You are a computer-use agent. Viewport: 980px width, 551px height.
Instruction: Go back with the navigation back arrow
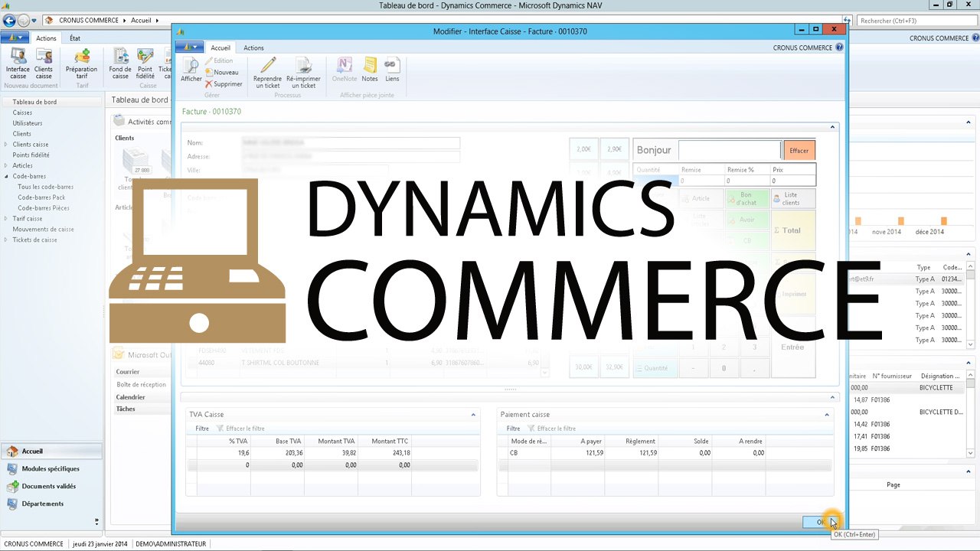click(x=9, y=20)
